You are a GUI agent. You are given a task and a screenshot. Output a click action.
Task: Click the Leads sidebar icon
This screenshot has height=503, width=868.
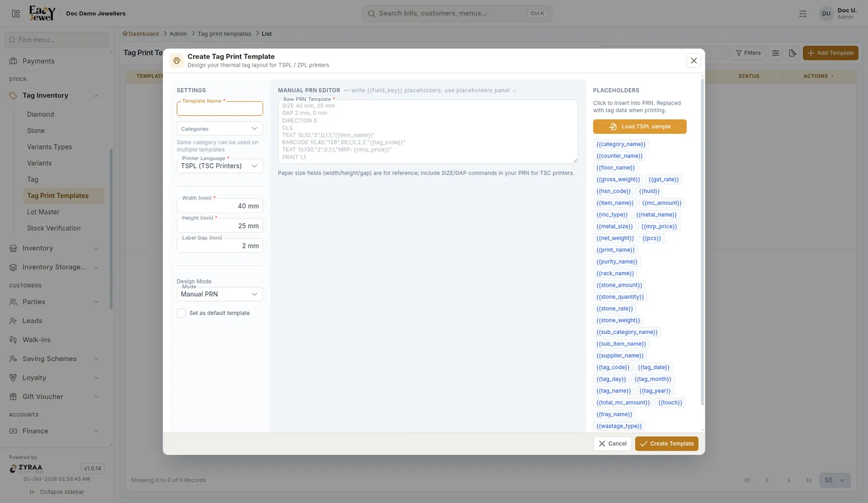point(13,321)
